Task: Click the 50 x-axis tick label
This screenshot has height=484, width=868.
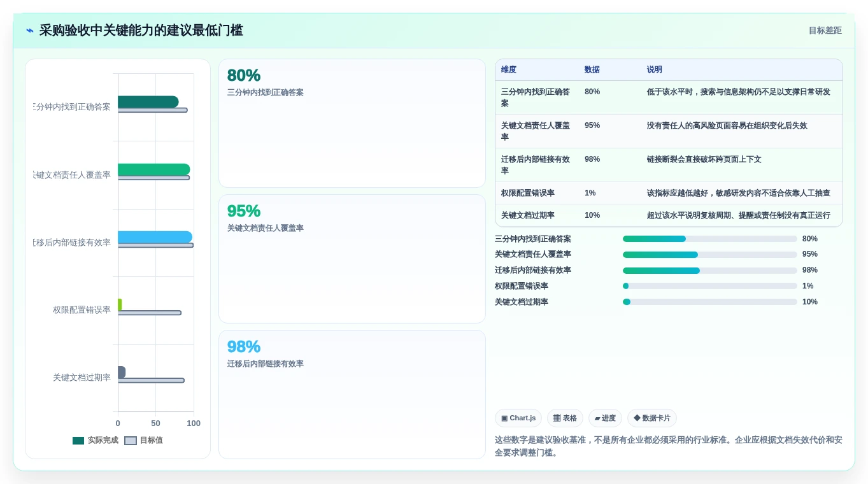Action: (155, 423)
